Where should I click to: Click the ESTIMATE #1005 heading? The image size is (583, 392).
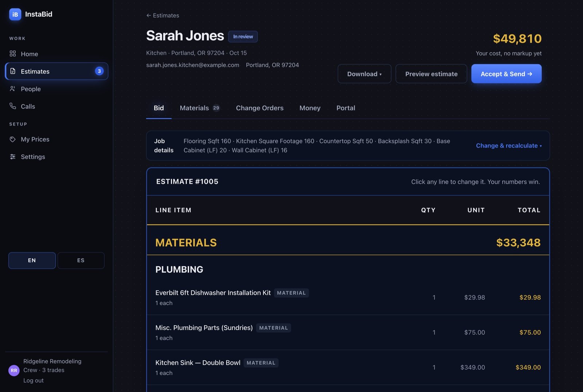point(187,181)
